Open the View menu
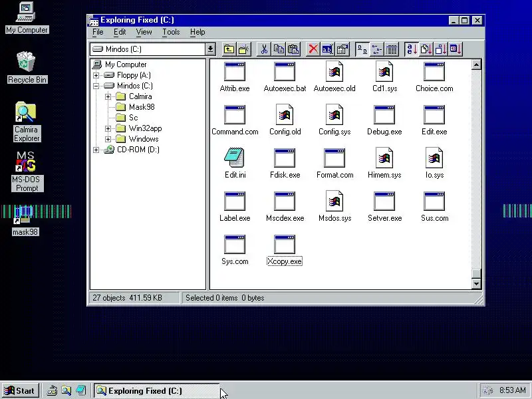Viewport: 532px width, 399px height. (144, 32)
